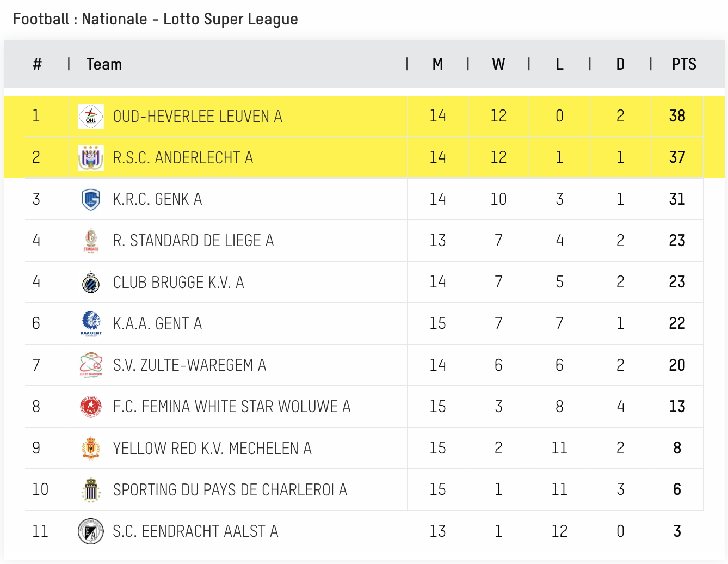The height and width of the screenshot is (564, 728).
Task: Click the M matches column header
Action: pyautogui.click(x=437, y=64)
